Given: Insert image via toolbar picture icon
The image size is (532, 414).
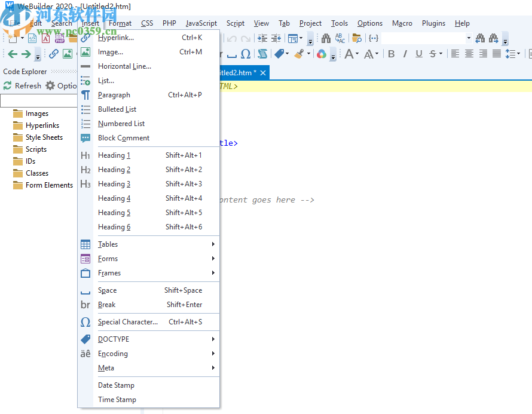Looking at the screenshot, I should point(68,54).
